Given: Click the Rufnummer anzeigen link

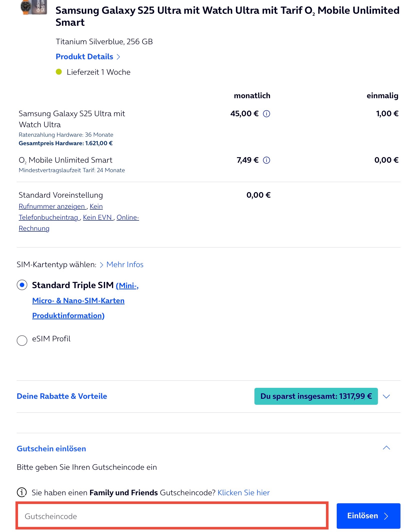Looking at the screenshot, I should 52,206.
